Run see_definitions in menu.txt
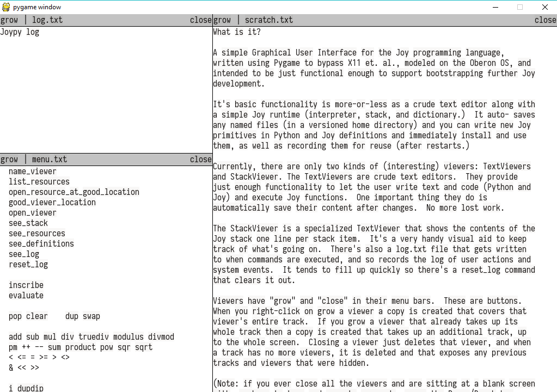557x392 pixels. tap(41, 243)
